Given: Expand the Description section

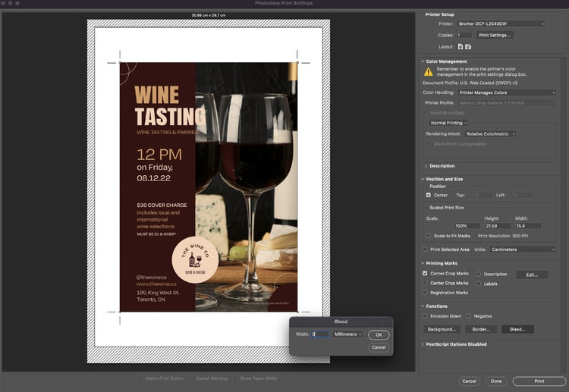Looking at the screenshot, I should point(442,165).
